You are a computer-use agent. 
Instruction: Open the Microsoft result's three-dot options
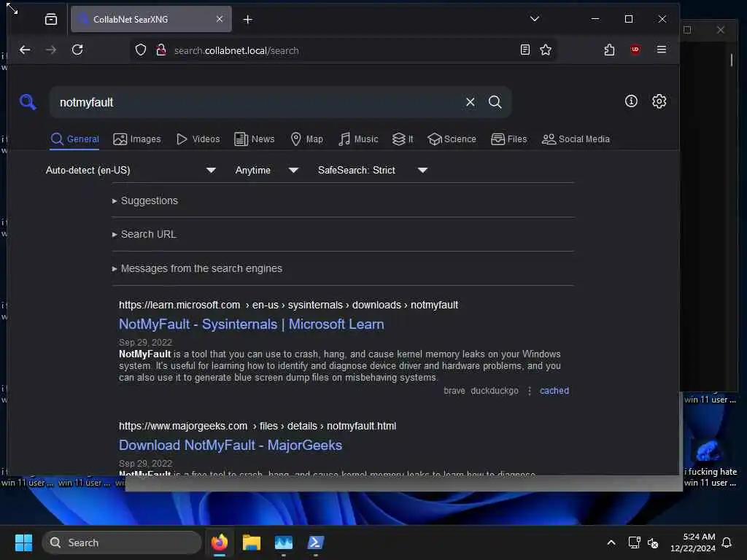[x=530, y=391]
